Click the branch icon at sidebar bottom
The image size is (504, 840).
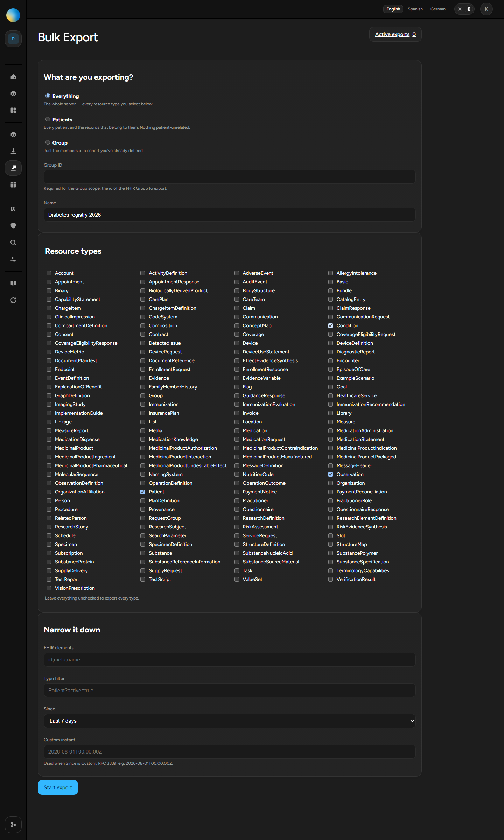pyautogui.click(x=13, y=825)
